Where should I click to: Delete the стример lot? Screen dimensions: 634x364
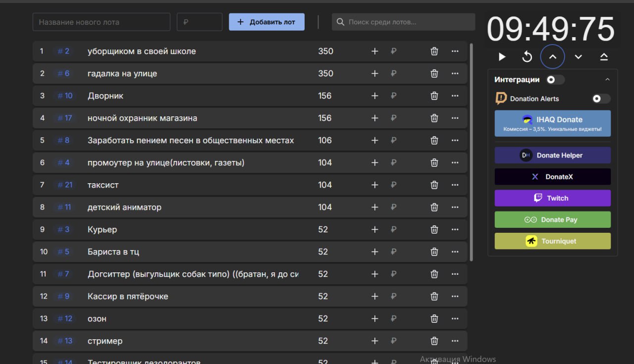[x=434, y=341]
